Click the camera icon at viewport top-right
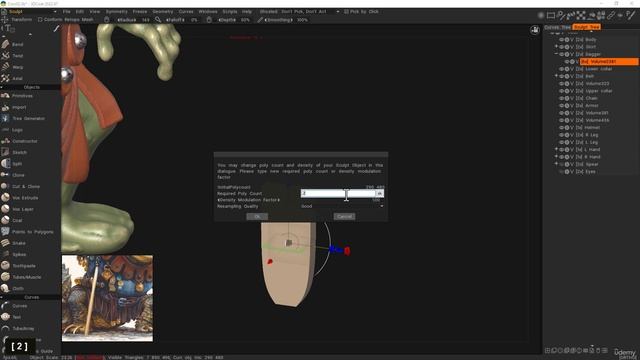Image resolution: width=640 pixels, height=360 pixels. [x=535, y=30]
